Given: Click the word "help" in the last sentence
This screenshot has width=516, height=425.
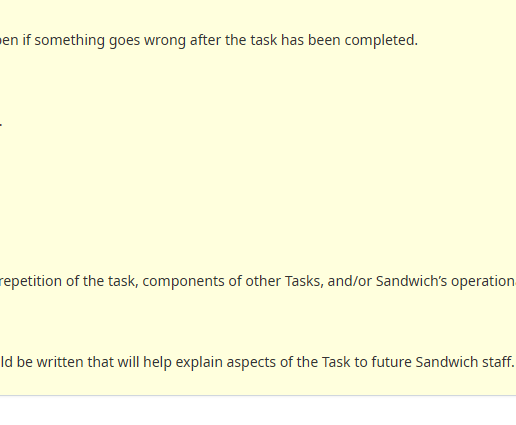Looking at the screenshot, I should [x=157, y=362].
